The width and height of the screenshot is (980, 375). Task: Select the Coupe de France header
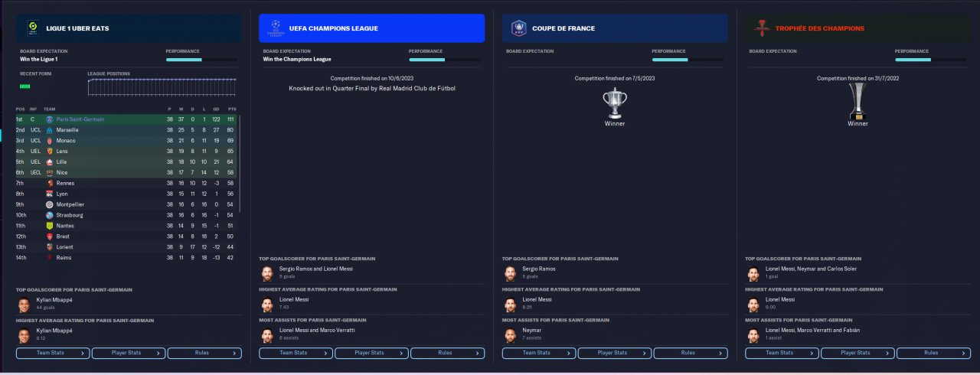615,28
